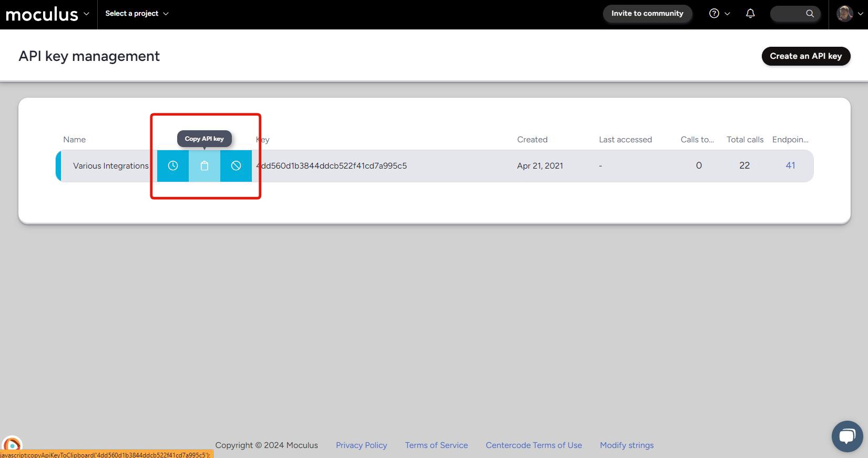Select the Various Integrations key name
Viewport: 868px width, 458px height.
pos(110,166)
